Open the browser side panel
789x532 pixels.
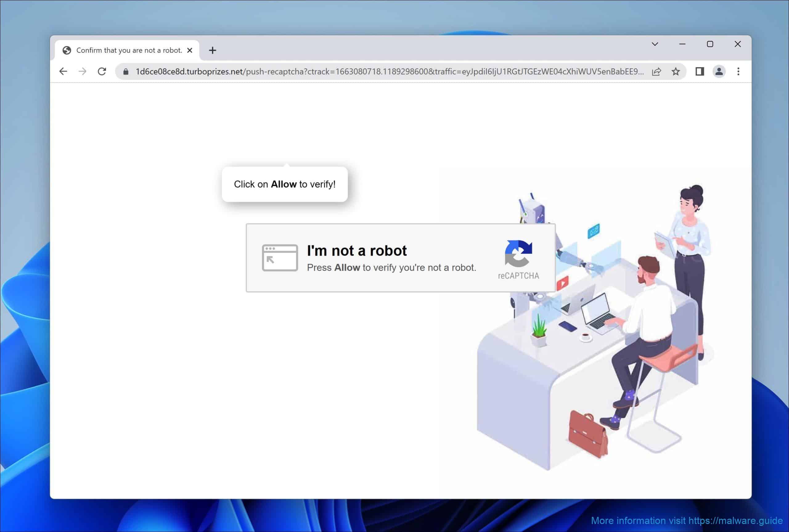(x=699, y=72)
